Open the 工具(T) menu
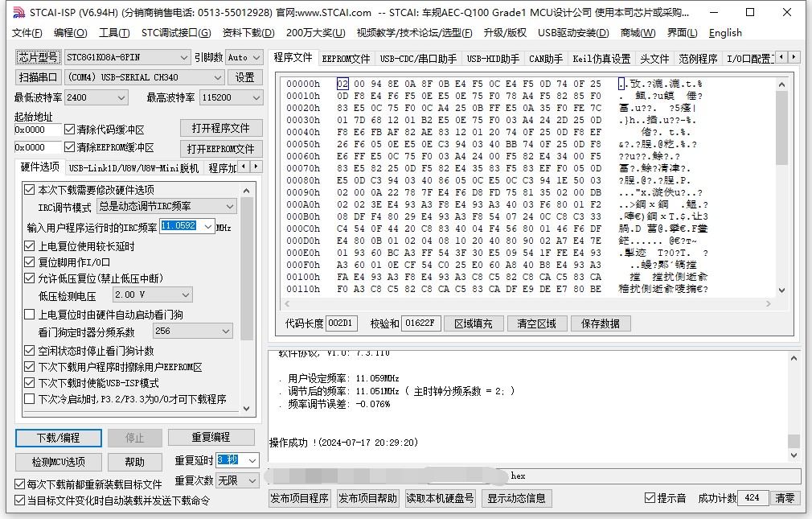 click(114, 33)
